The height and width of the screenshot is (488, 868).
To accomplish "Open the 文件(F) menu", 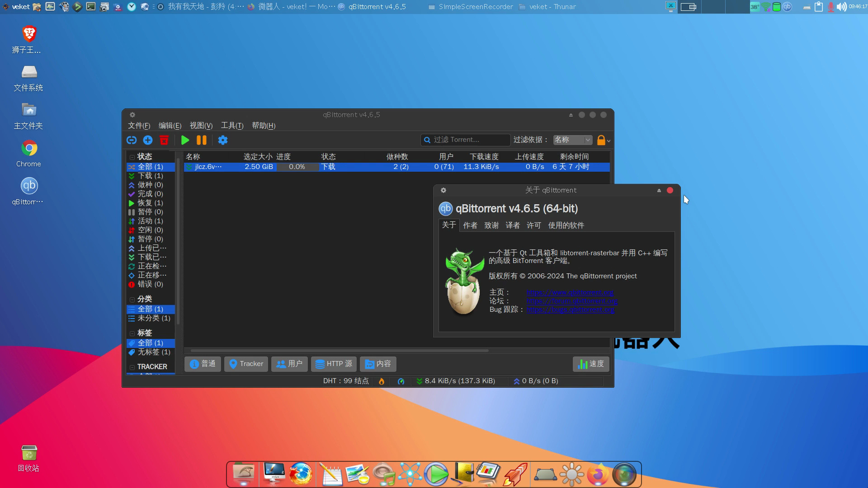I will pyautogui.click(x=139, y=126).
